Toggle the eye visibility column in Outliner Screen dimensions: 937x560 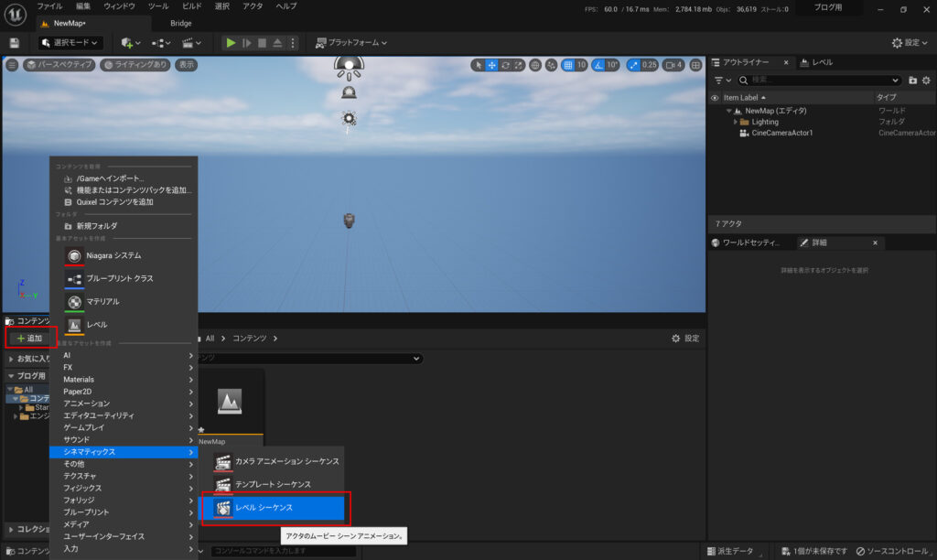click(x=715, y=97)
